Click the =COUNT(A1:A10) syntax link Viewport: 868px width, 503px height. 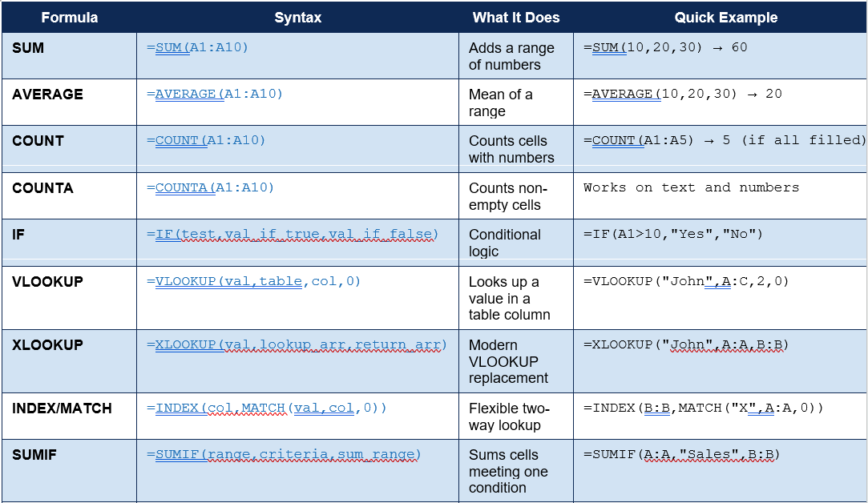[206, 140]
